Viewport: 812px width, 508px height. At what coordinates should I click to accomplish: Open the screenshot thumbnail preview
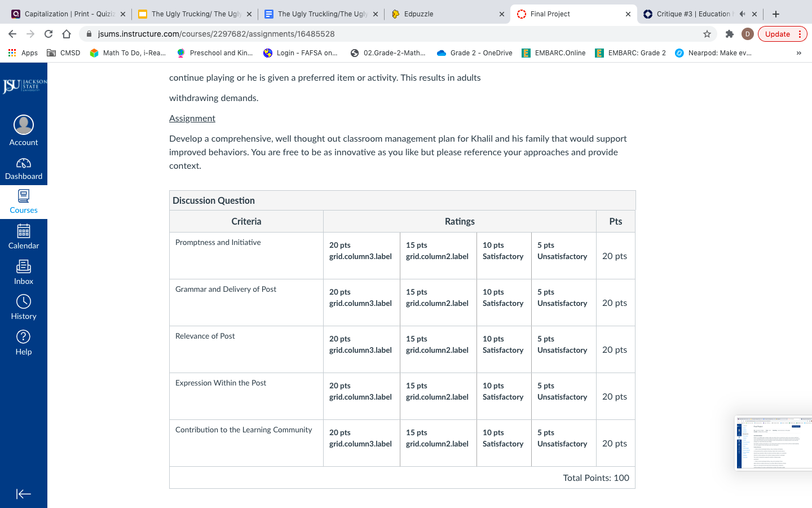point(773,443)
